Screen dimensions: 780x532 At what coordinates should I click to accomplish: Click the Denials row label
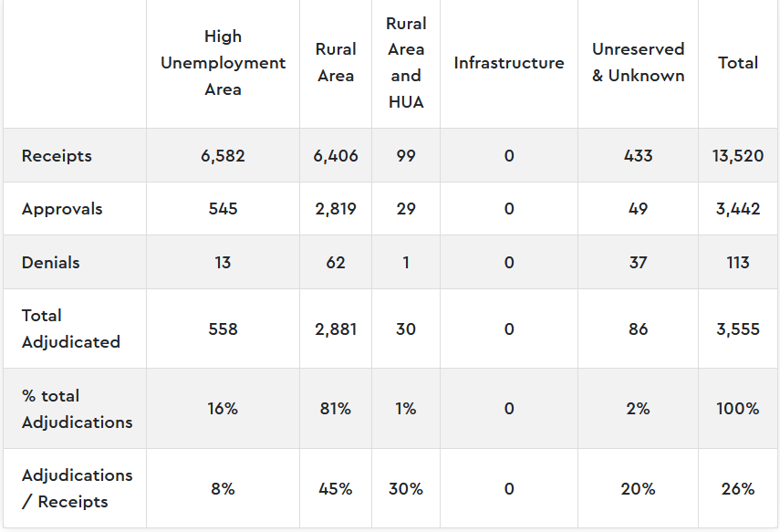[x=51, y=263]
